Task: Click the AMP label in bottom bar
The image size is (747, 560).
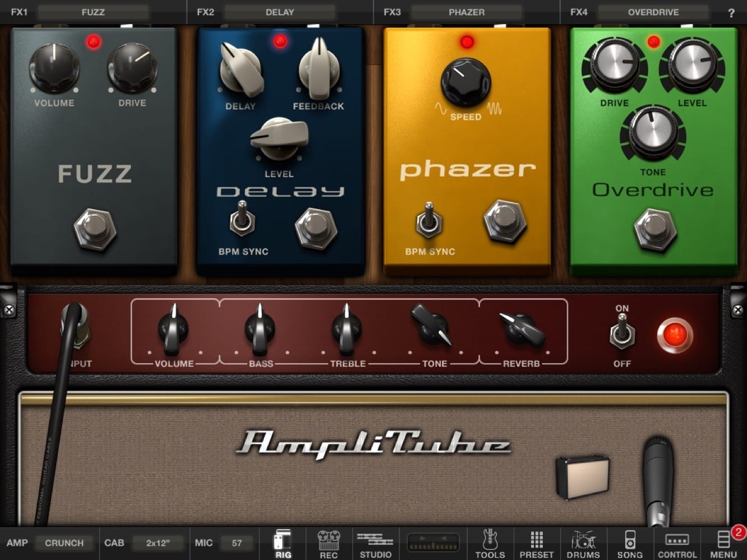Action: coord(17,543)
